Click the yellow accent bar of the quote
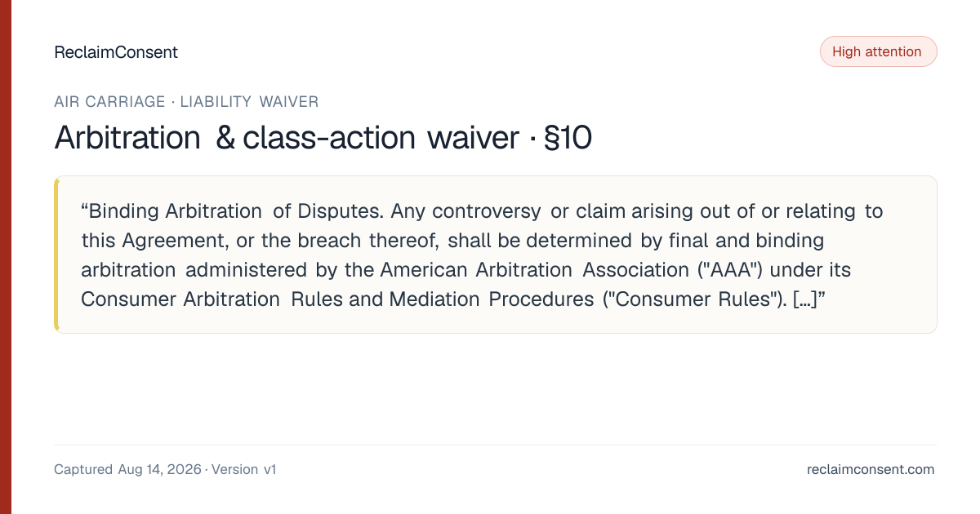 56,255
